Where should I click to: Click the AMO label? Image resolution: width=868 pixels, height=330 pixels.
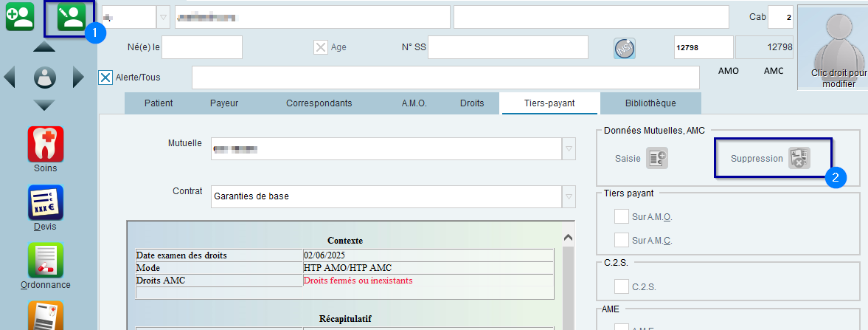pyautogui.click(x=729, y=71)
